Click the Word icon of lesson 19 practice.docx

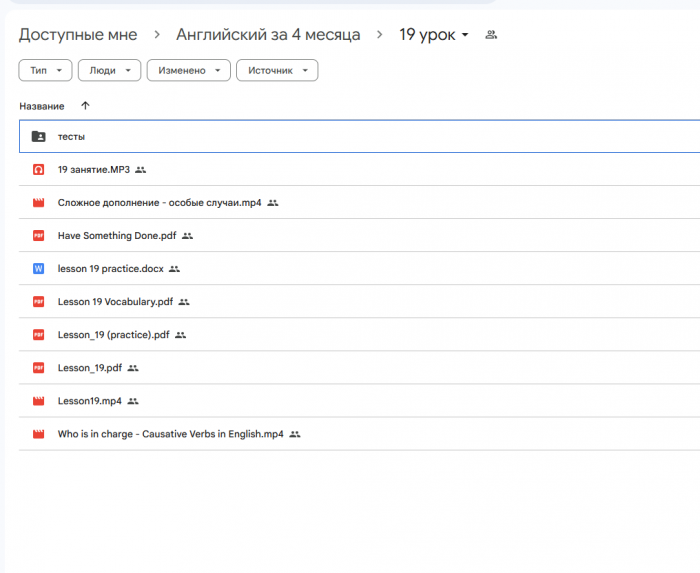(38, 269)
